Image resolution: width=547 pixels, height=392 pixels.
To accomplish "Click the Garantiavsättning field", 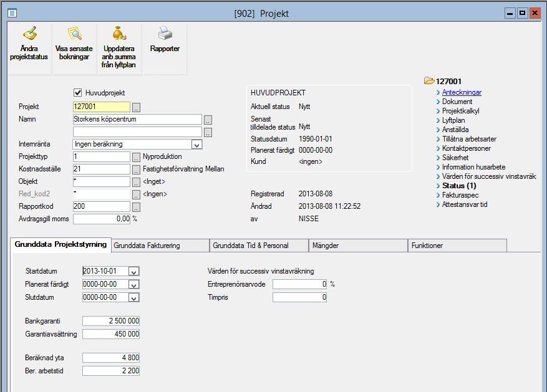I will pyautogui.click(x=111, y=334).
